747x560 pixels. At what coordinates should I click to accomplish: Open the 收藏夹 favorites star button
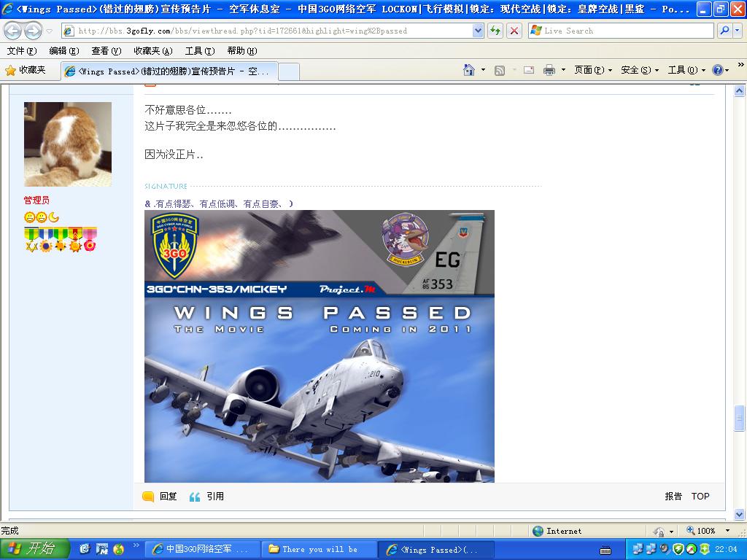(x=26, y=71)
